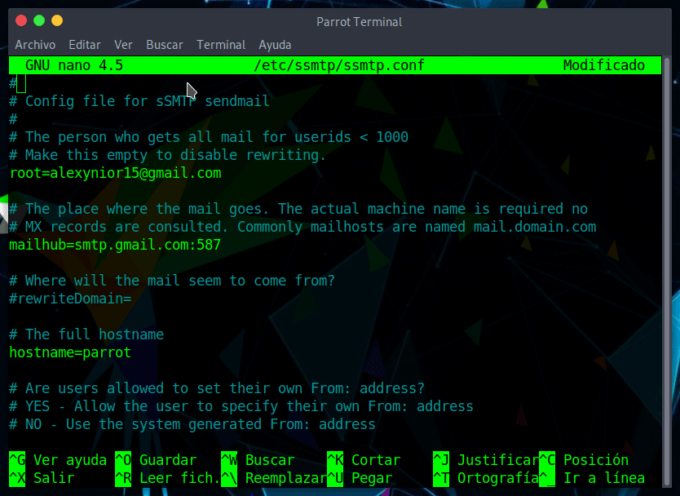Open the Archivo menu
The width and height of the screenshot is (680, 496).
(35, 45)
